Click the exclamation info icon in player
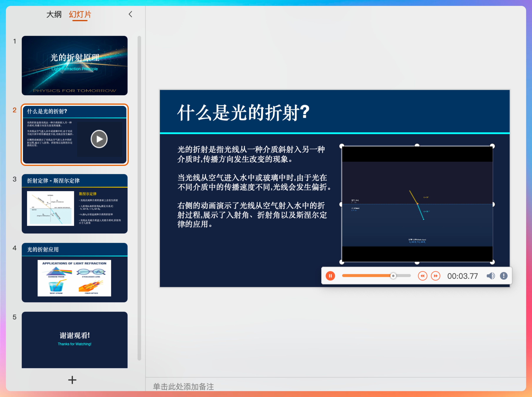This screenshot has height=397, width=532. point(504,276)
